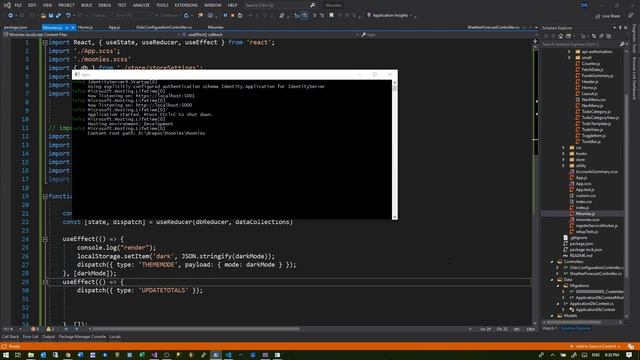Switch to the Watch 1 panel tab

[549, 329]
